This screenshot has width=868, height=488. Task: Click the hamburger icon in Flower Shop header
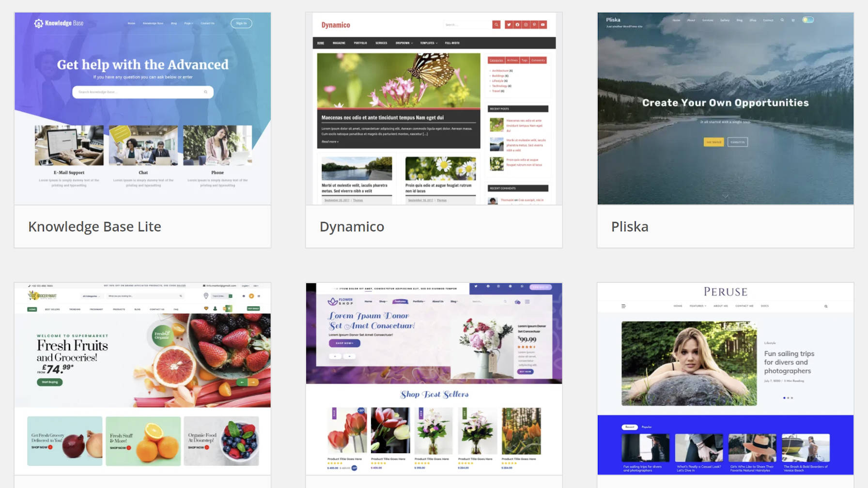click(x=527, y=302)
